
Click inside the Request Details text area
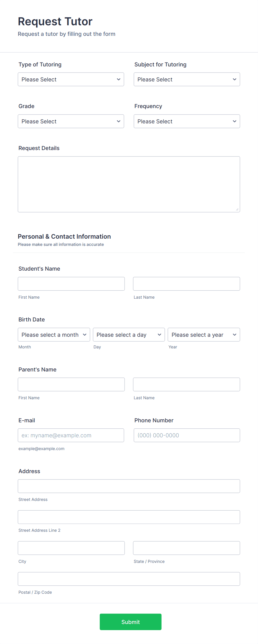(x=129, y=183)
